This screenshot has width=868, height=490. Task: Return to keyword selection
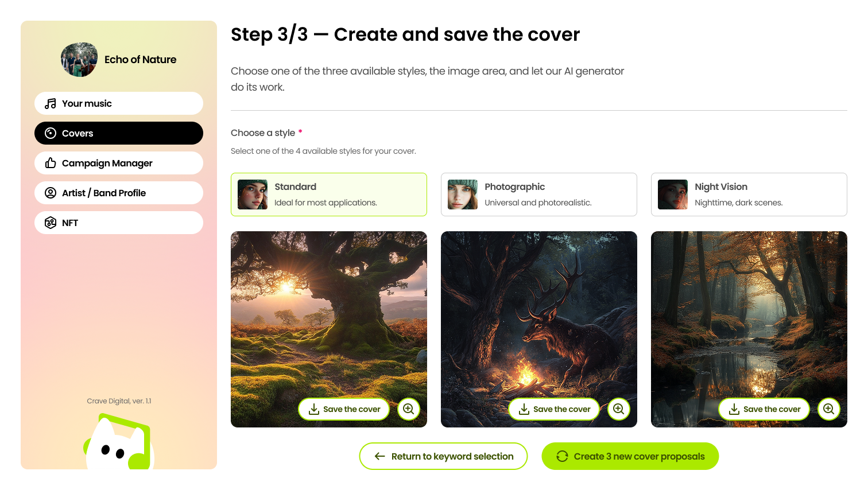[443, 456]
